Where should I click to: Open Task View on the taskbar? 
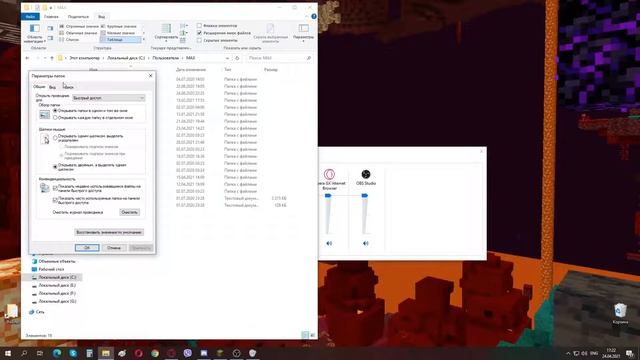(40, 353)
